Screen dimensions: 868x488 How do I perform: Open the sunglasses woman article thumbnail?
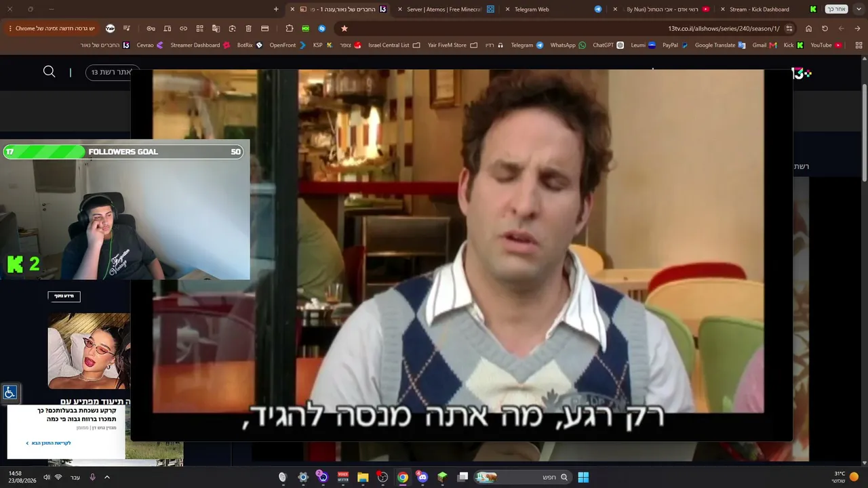[89, 351]
